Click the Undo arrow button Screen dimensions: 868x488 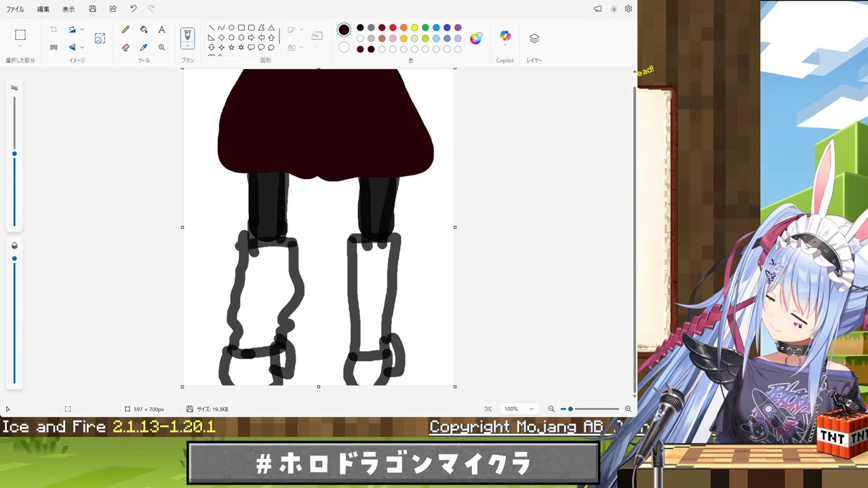(x=134, y=9)
